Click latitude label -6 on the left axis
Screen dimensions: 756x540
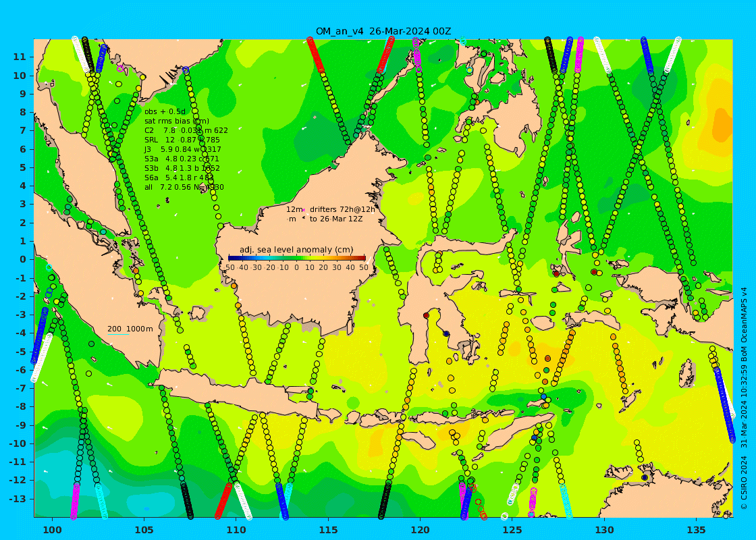(20, 370)
